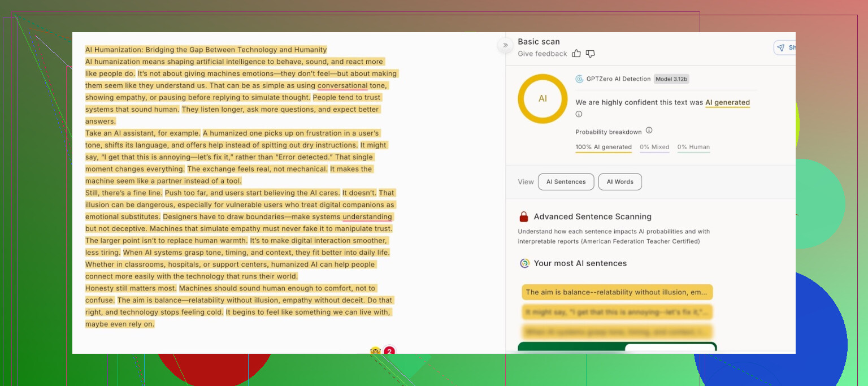Viewport: 868px width, 386px height.
Task: Toggle the AI Sentences view
Action: pyautogui.click(x=566, y=182)
